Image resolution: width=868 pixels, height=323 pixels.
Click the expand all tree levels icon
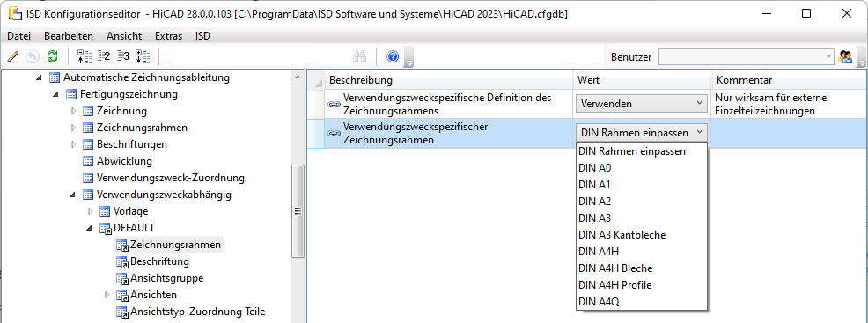coord(143,56)
